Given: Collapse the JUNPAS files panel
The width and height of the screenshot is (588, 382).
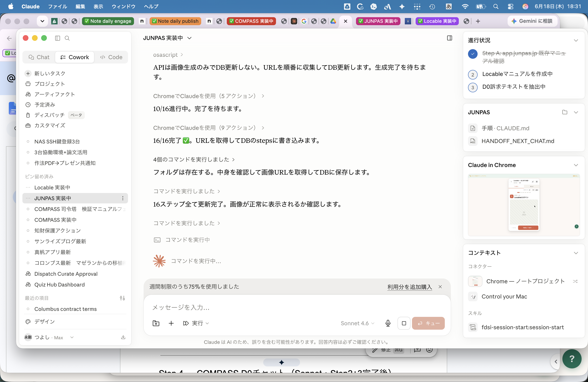Looking at the screenshot, I should click(x=576, y=112).
